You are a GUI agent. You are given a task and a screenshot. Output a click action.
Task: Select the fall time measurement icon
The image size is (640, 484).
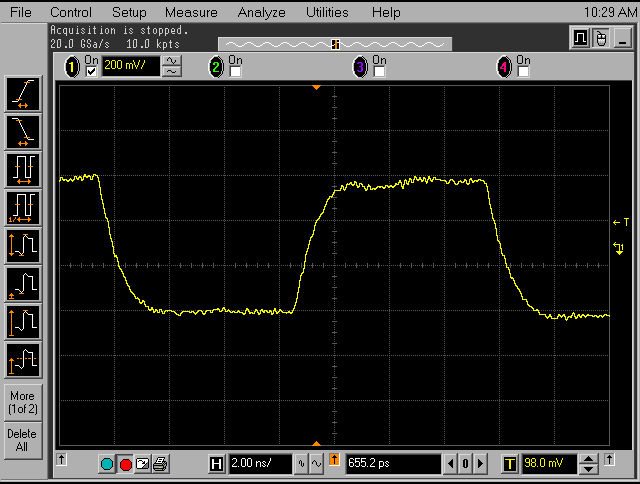coord(23,130)
